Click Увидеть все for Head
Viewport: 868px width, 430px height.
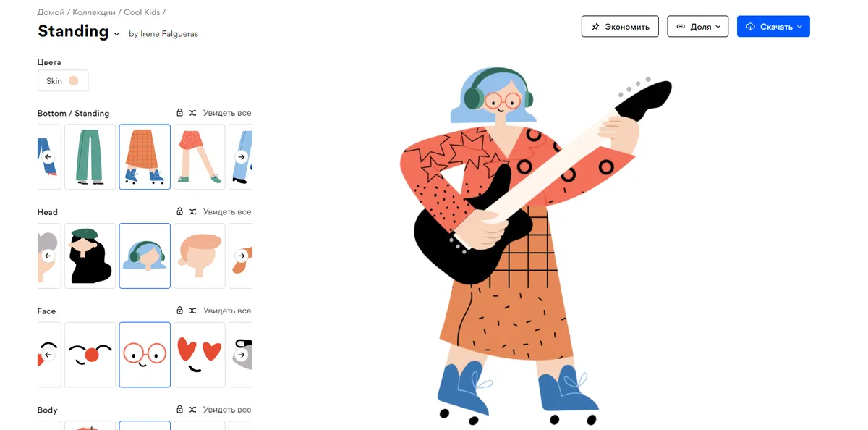[227, 212]
